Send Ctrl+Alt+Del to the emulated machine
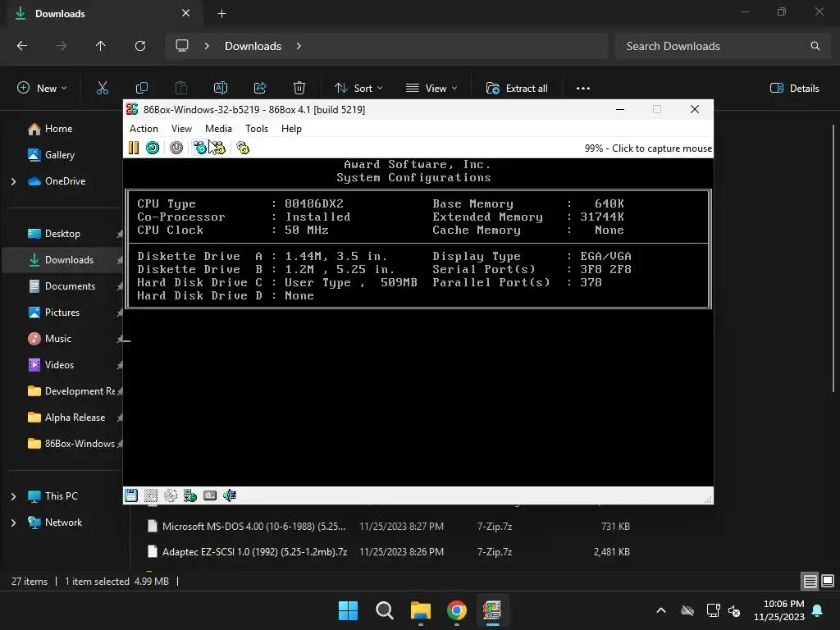The image size is (840, 630). (200, 148)
